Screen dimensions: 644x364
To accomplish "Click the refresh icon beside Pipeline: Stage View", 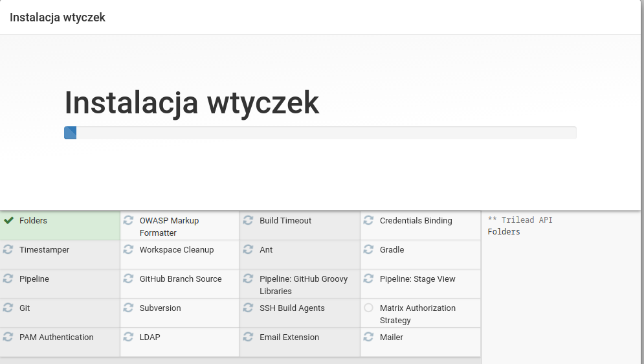I will [x=368, y=279].
